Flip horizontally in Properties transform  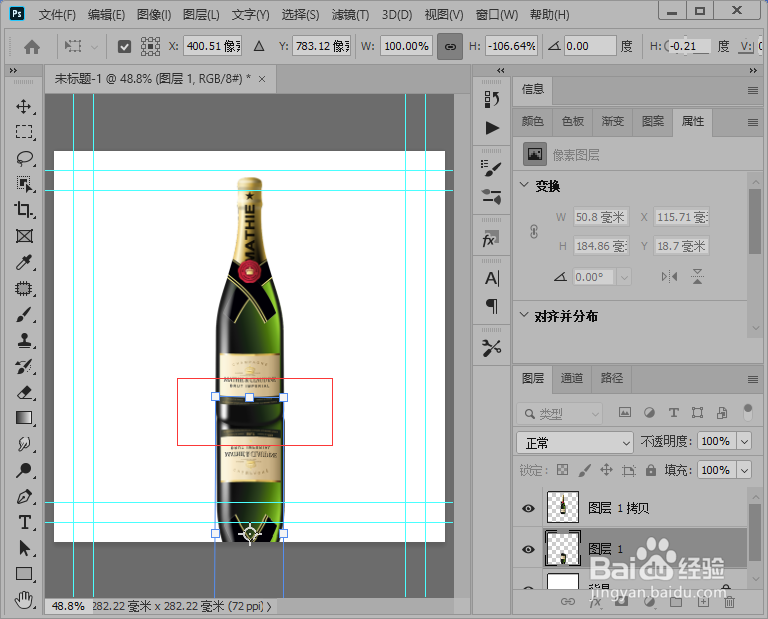click(x=669, y=277)
